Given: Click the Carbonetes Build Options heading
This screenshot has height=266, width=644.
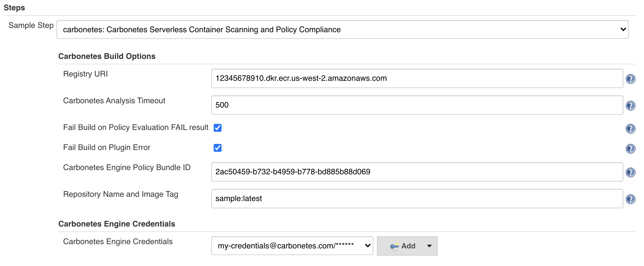Looking at the screenshot, I should pos(107,56).
